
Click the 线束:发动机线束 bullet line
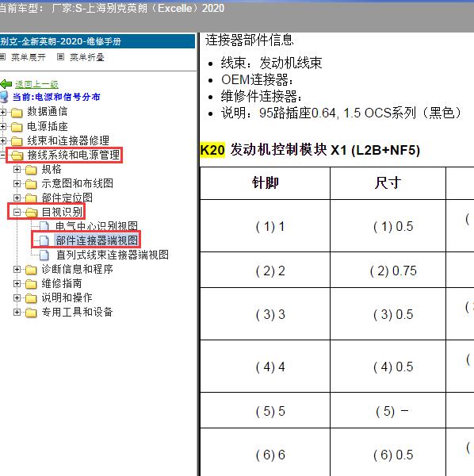(271, 63)
